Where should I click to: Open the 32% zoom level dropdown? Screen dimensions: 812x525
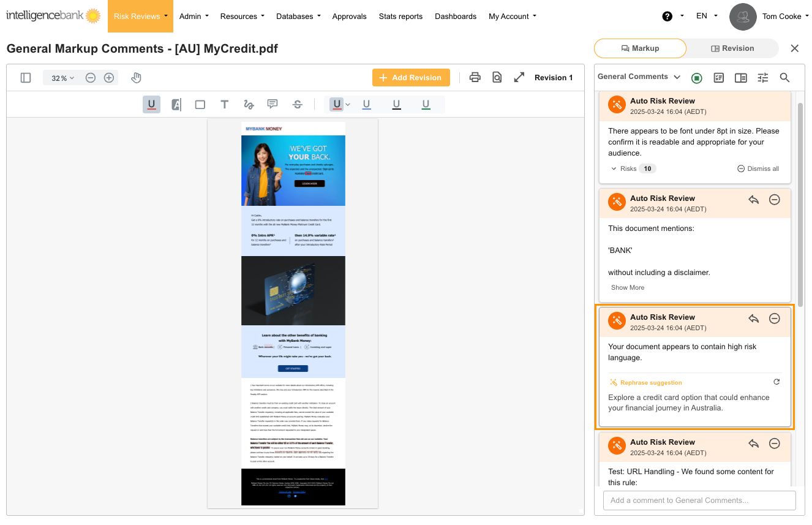coord(62,78)
